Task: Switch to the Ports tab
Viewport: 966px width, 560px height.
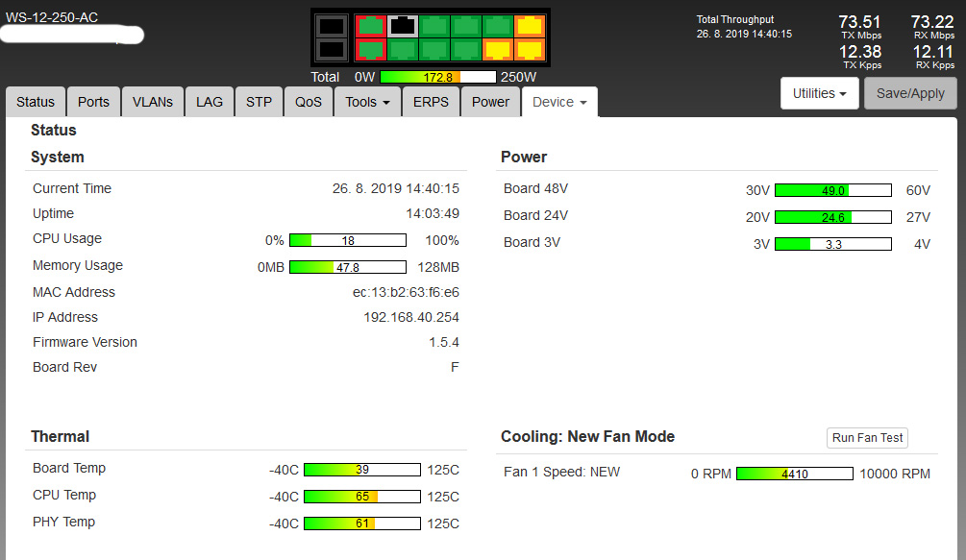Action: [x=93, y=102]
